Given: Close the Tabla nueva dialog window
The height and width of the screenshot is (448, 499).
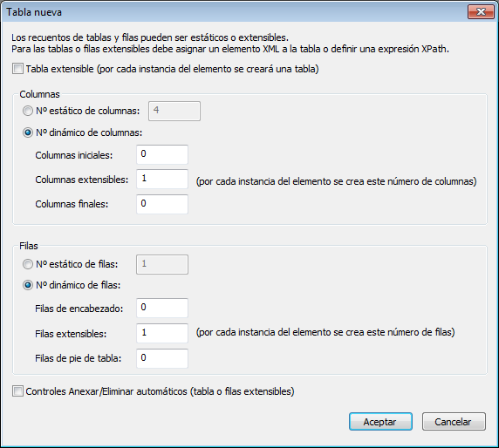Looking at the screenshot, I should [481, 12].
